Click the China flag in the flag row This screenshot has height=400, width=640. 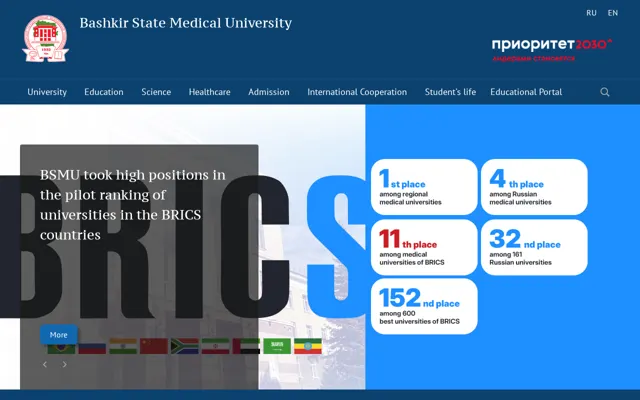coord(154,346)
